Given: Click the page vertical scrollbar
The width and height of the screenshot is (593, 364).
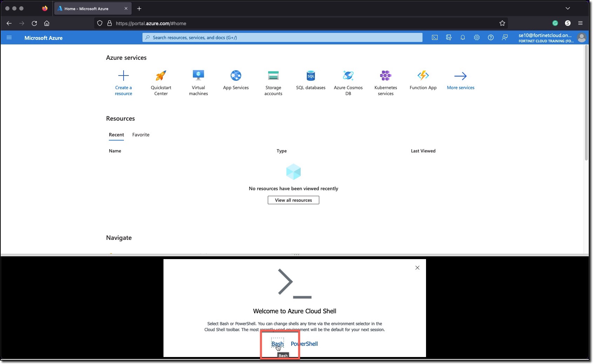Looking at the screenshot, I should click(x=586, y=103).
